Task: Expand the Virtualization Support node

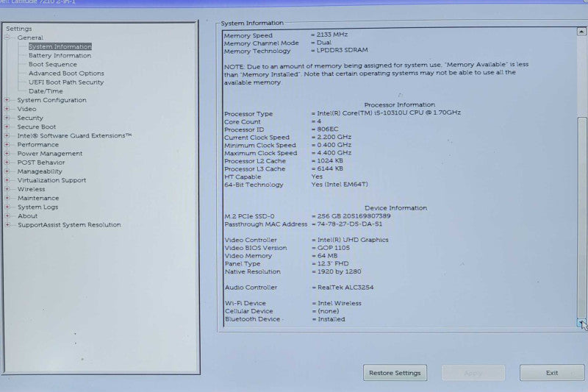Action: tap(7, 180)
